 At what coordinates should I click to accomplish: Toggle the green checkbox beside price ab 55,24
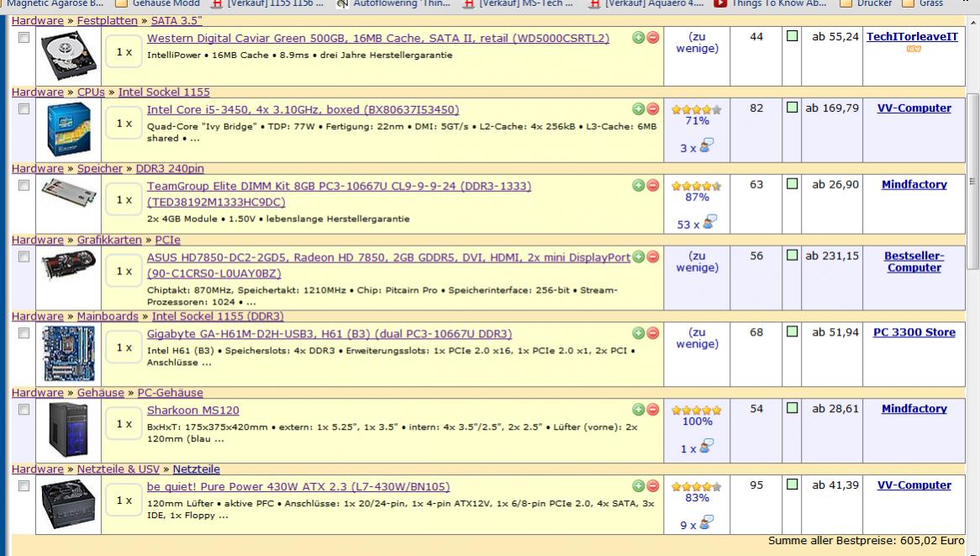pos(792,36)
